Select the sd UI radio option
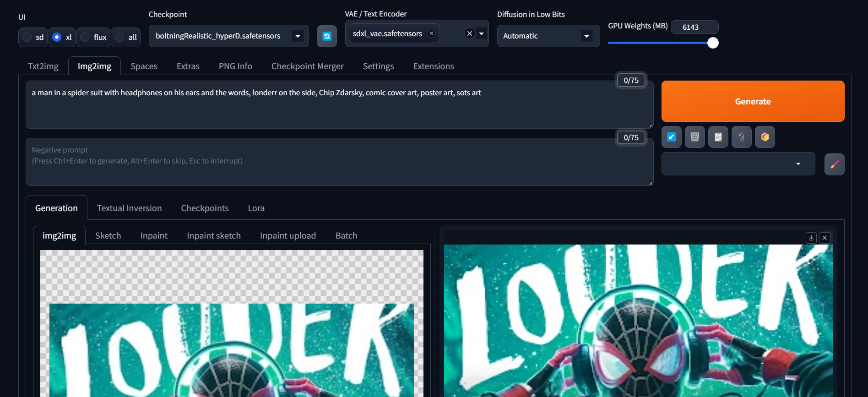 [27, 37]
